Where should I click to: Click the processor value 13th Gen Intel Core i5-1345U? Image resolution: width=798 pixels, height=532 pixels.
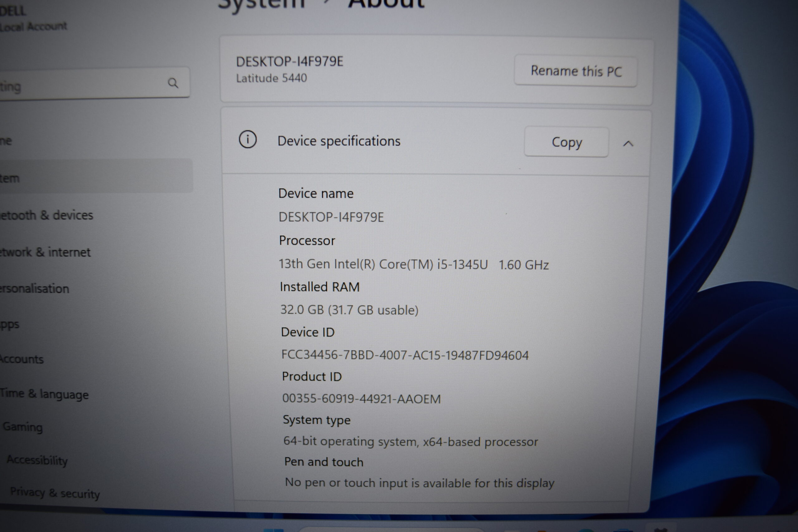point(414,264)
